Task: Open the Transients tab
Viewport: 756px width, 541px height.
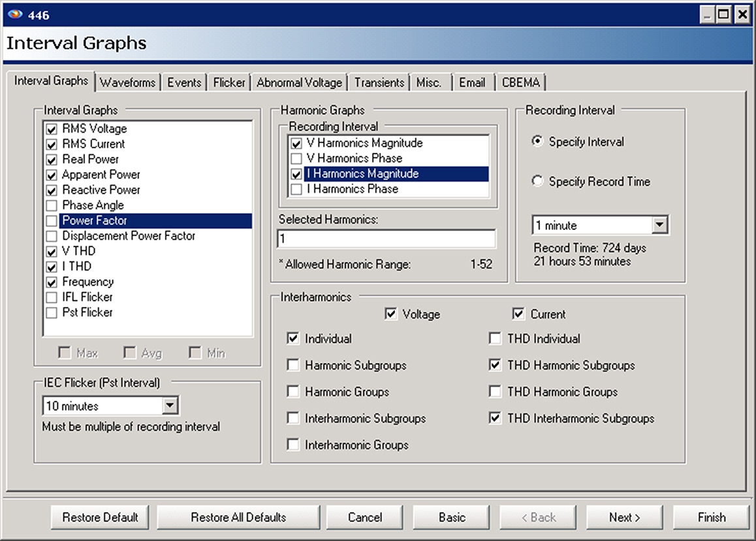Action: [x=379, y=82]
